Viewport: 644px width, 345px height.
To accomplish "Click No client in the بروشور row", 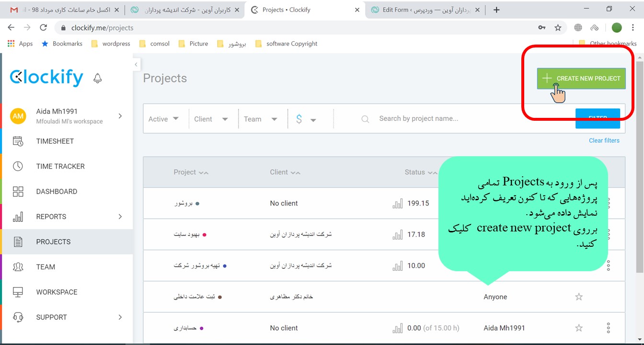I will pyautogui.click(x=284, y=203).
